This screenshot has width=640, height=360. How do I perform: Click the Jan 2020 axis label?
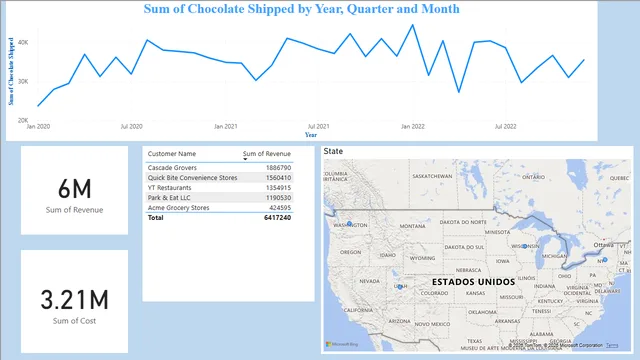tap(38, 127)
